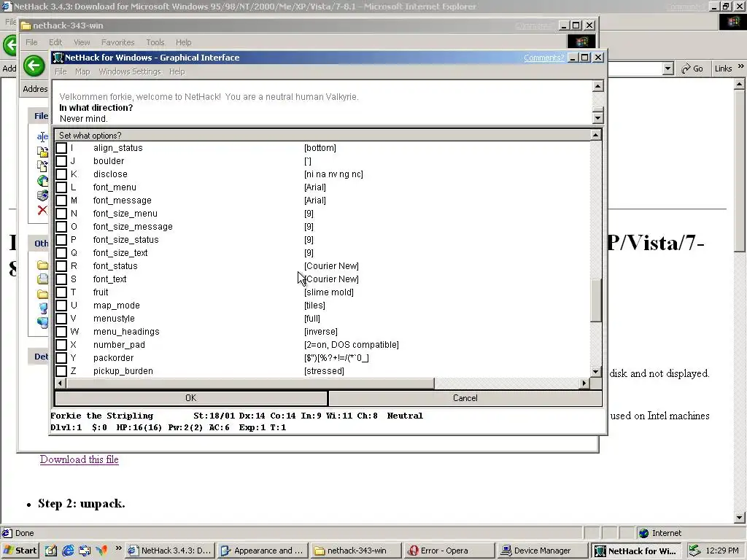
Task: Open the Links toolbar in Internet Explorer
Action: (723, 69)
